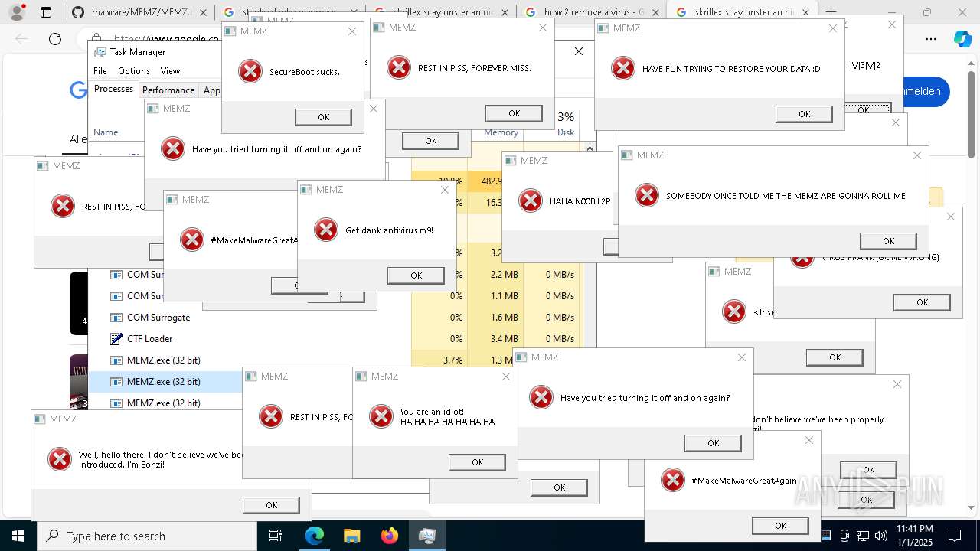Select the Processes tab in Task Manager
This screenshot has height=551, width=980.
tap(113, 89)
